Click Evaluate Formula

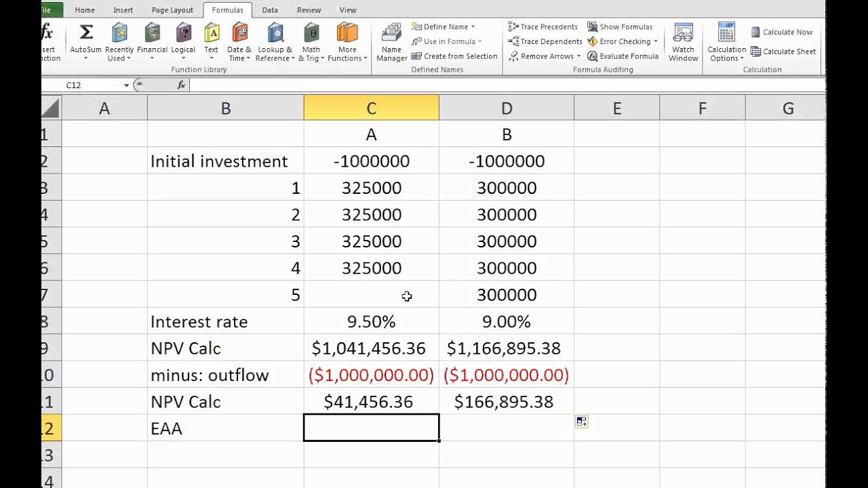[x=623, y=56]
